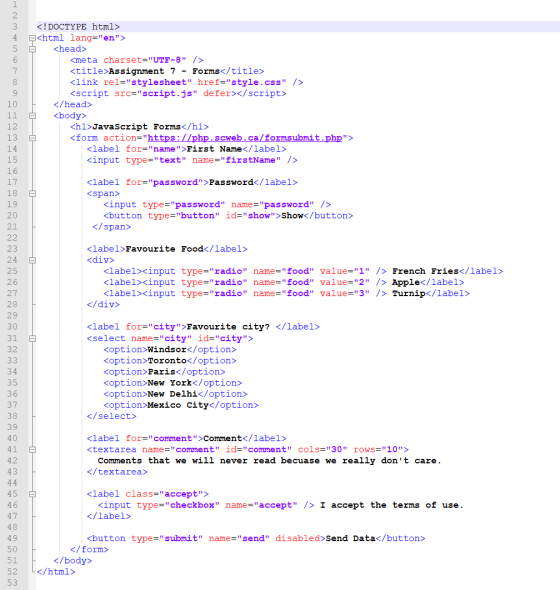Image resolution: width=560 pixels, height=590 pixels.
Task: Click the "New York" option text
Action: (170, 383)
